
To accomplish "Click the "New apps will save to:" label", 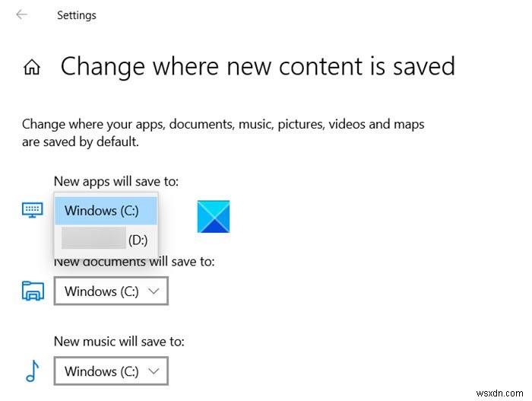I will (116, 181).
